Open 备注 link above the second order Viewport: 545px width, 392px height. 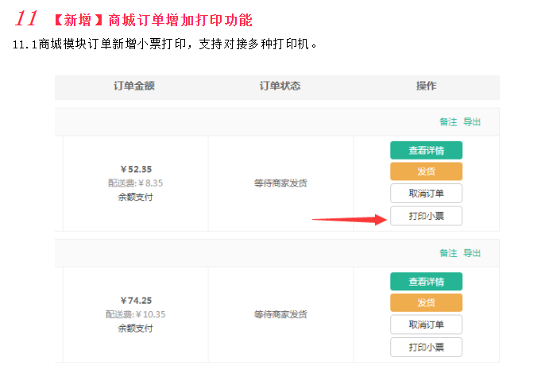click(x=448, y=253)
